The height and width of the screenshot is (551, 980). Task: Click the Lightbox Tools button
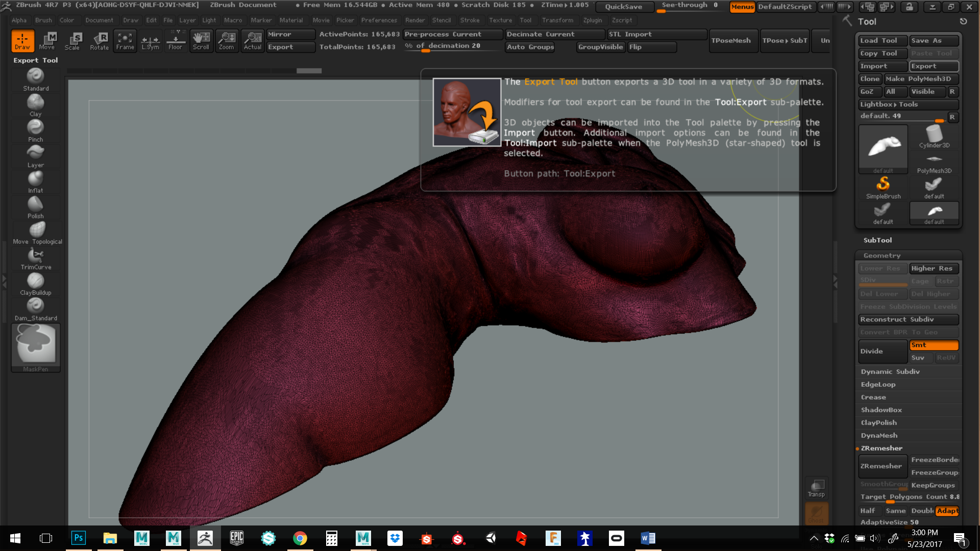tap(909, 105)
